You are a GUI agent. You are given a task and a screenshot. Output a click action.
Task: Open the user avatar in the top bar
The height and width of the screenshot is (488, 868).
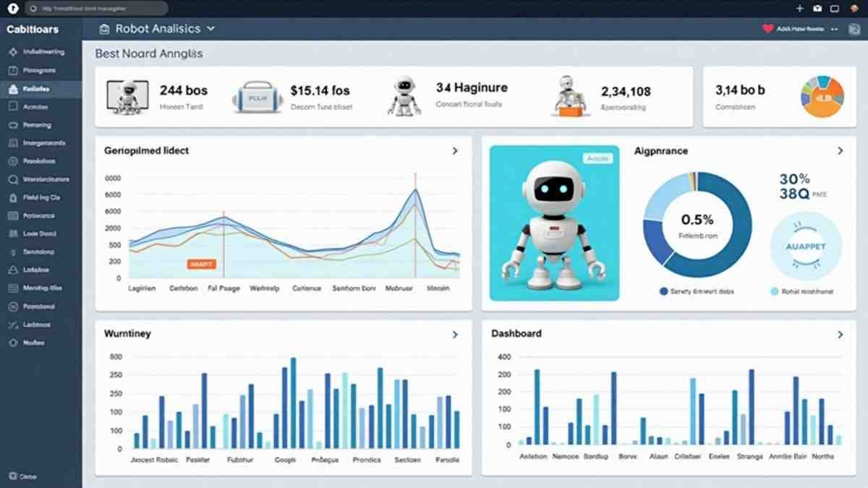tap(854, 9)
